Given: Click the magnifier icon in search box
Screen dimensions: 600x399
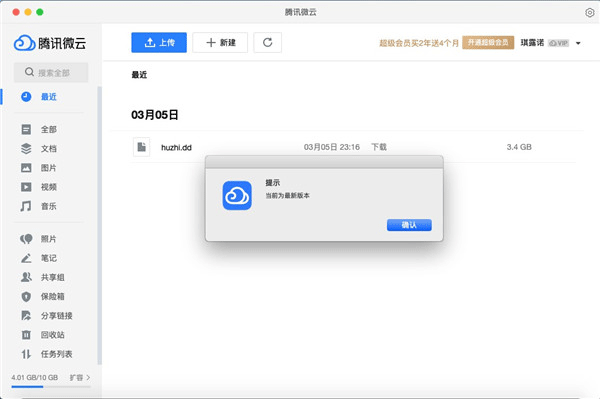Looking at the screenshot, I should [x=29, y=72].
